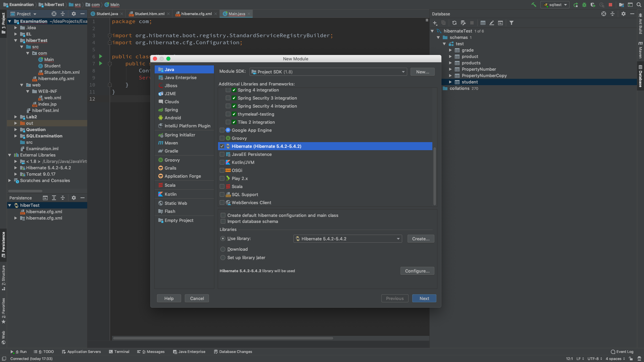Screen dimensions: 644x362
Task: Click the Configure... button
Action: [x=417, y=271]
